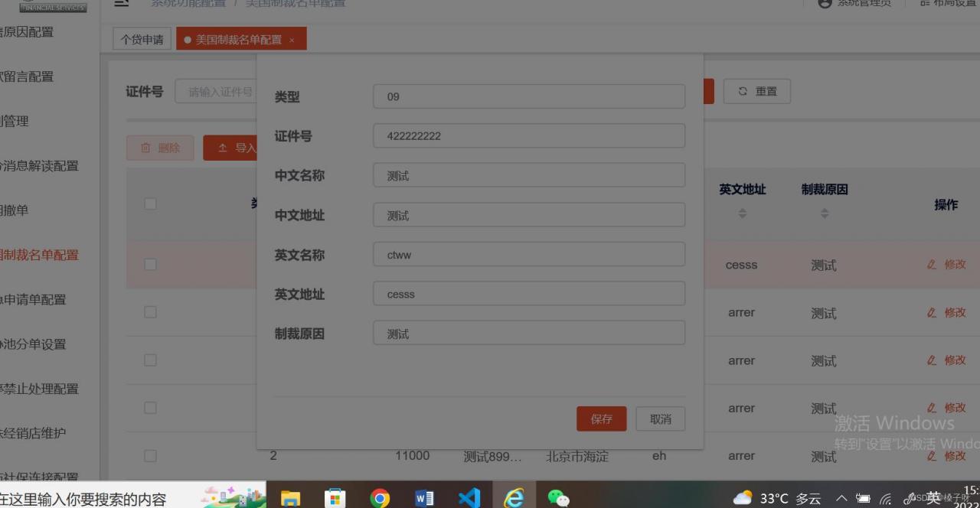This screenshot has width=980, height=508.
Task: Click the 类型 input field
Action: coord(529,96)
